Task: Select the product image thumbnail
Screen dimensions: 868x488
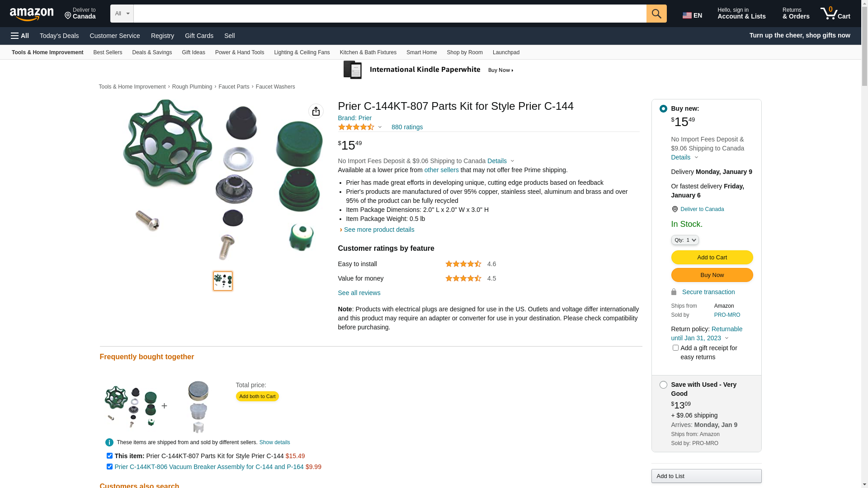Action: click(223, 281)
